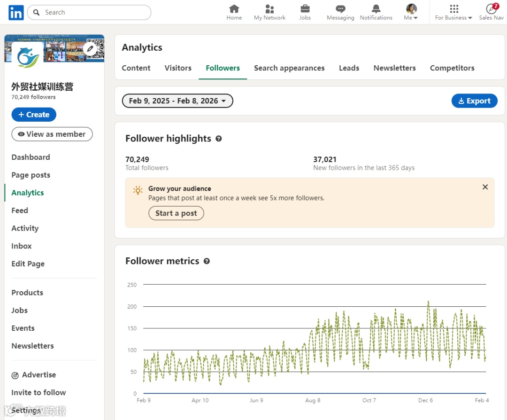Screen dimensions: 507x420
Task: Open Edit Page in the sidebar
Action: [28, 264]
